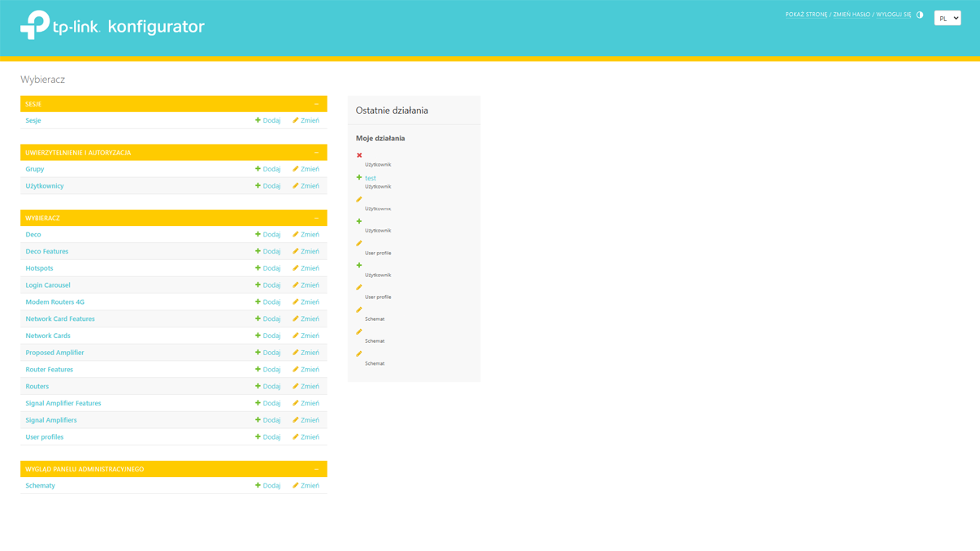Log out using Wyloguj się

pyautogui.click(x=893, y=15)
